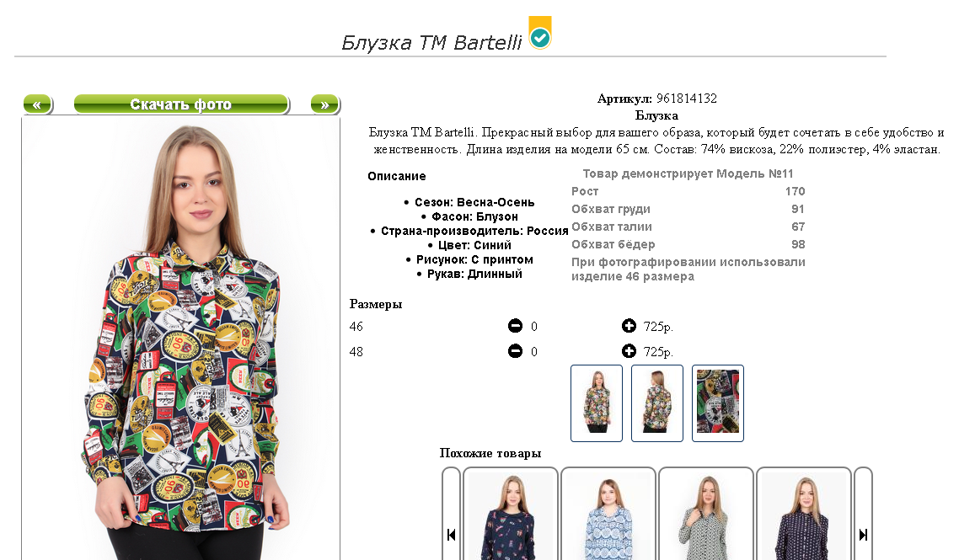The width and height of the screenshot is (959, 560).
Task: Open the dark navy dotted blouse similar item
Action: [x=804, y=515]
